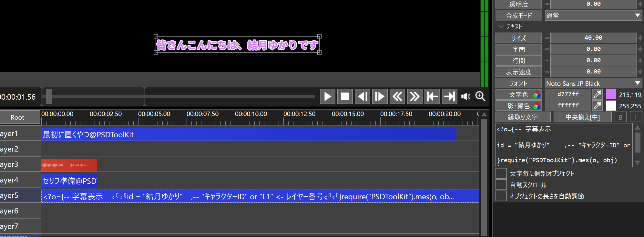This screenshot has height=237, width=644.
Task: Step forward one frame
Action: pos(380,96)
